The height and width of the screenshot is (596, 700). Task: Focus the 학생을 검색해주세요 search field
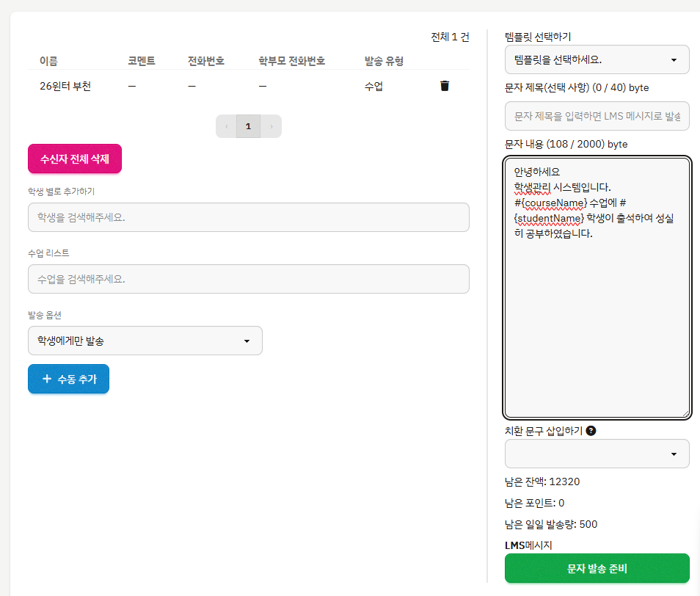coord(248,217)
